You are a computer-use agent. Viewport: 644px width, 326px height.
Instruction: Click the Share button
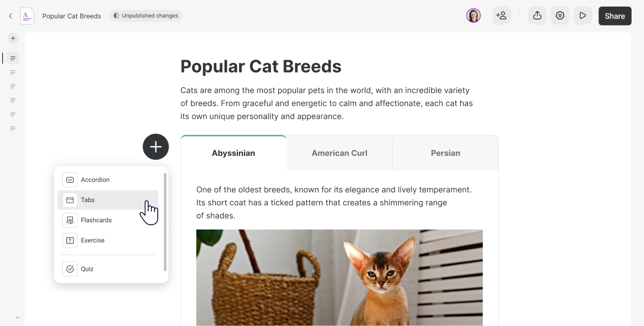point(615,16)
